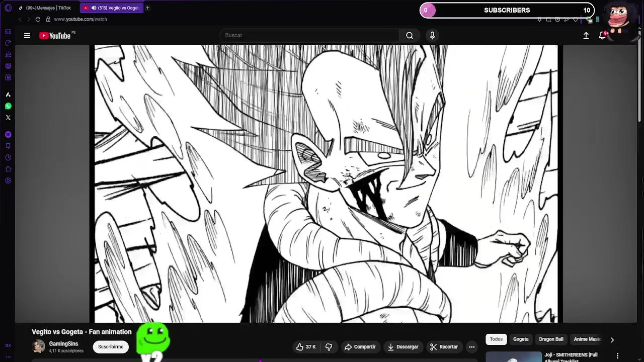Click the address bar URL www.youtube.com/watch

tap(80, 19)
